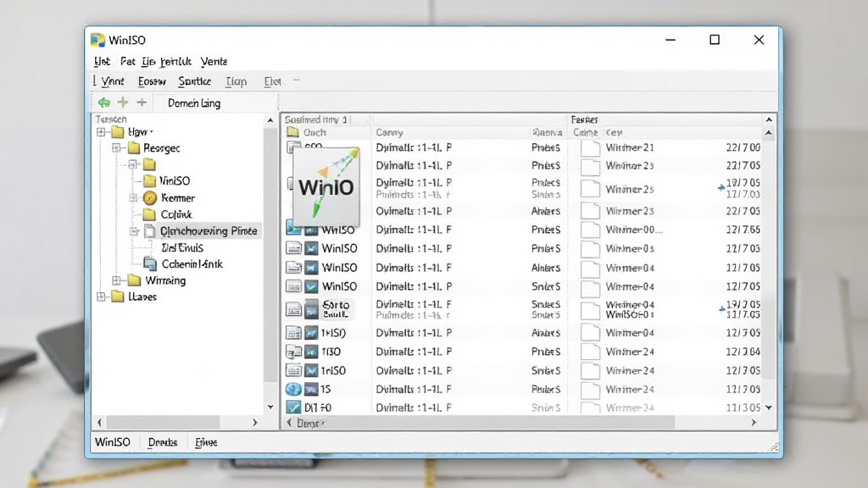The width and height of the screenshot is (868, 488).
Task: Expand the Wimaing folder node
Action: (x=116, y=280)
